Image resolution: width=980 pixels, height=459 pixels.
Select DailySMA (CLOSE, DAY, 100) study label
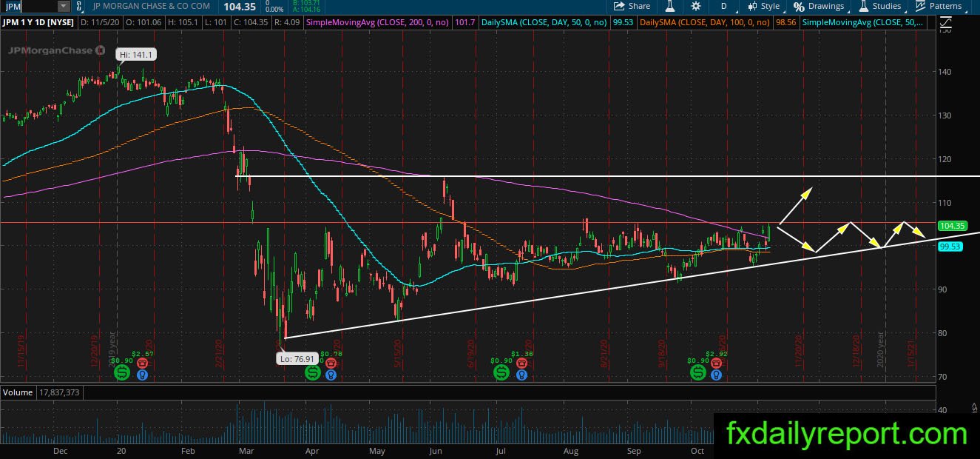pyautogui.click(x=706, y=22)
